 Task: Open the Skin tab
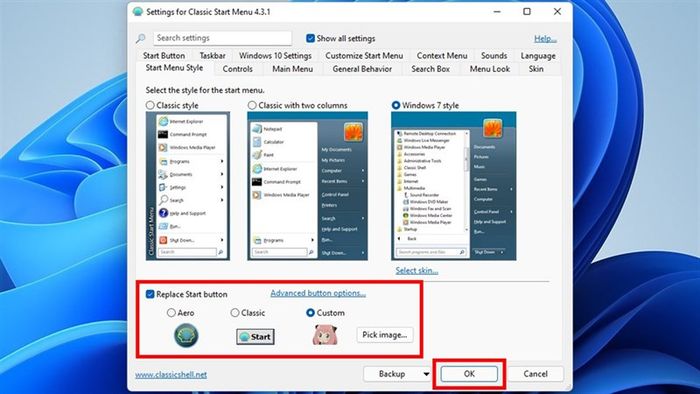coord(536,69)
